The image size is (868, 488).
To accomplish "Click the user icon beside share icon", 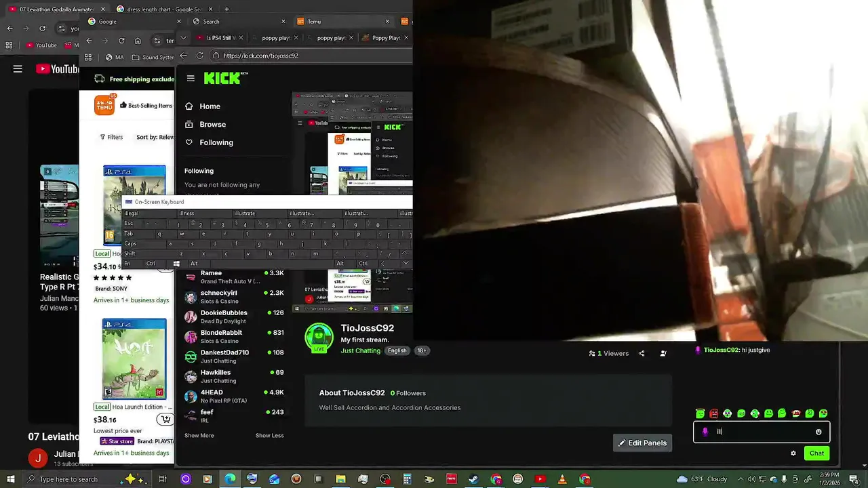I will 663,353.
